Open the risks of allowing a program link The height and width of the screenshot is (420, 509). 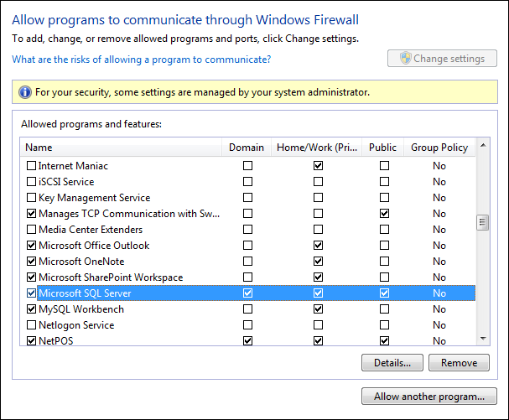(141, 60)
